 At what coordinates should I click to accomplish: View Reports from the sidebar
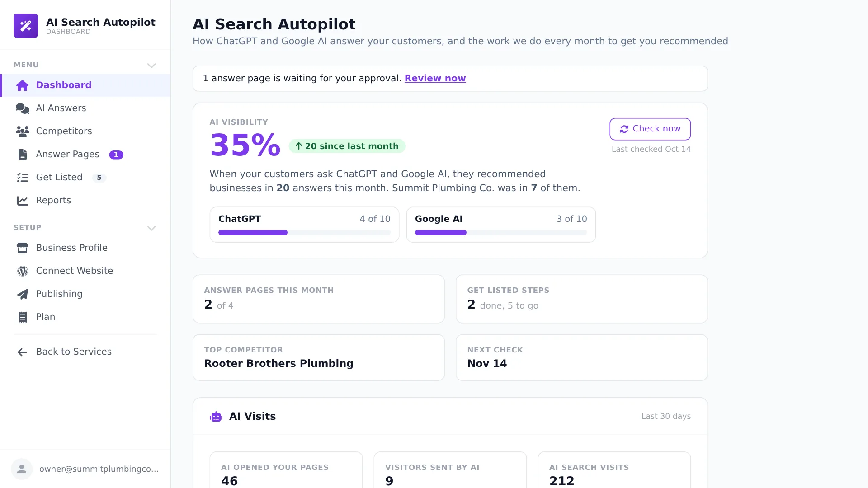point(85,201)
